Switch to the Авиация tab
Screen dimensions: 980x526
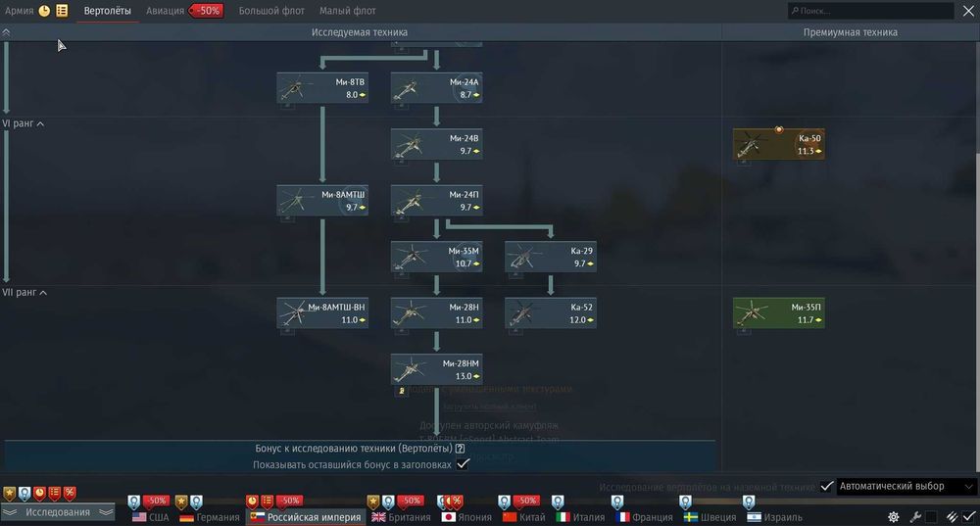(x=165, y=11)
